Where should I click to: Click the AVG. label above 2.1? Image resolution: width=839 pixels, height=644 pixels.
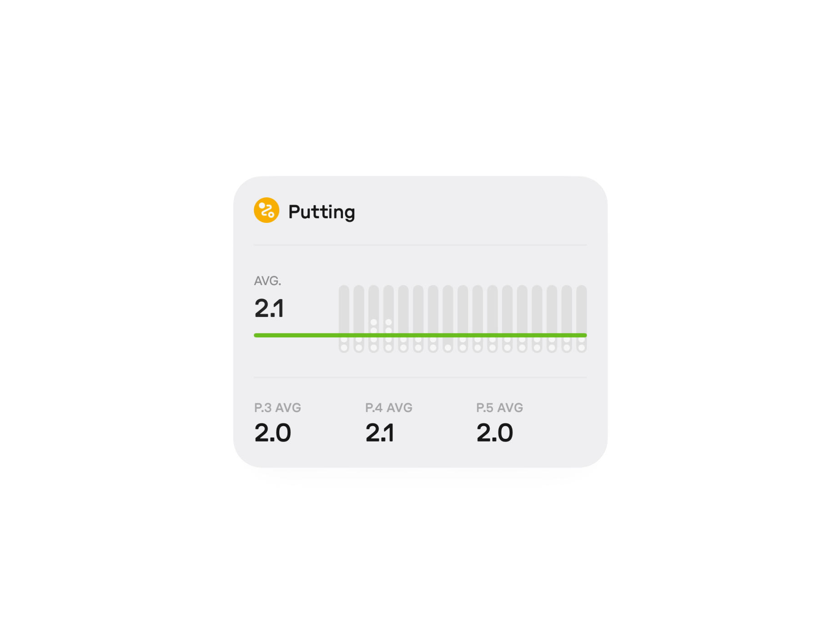267,281
